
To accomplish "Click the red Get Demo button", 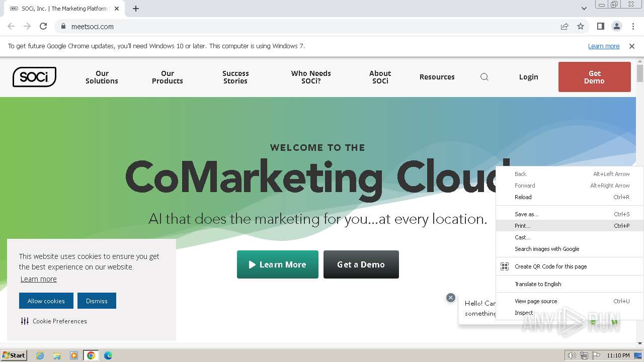I will (594, 77).
